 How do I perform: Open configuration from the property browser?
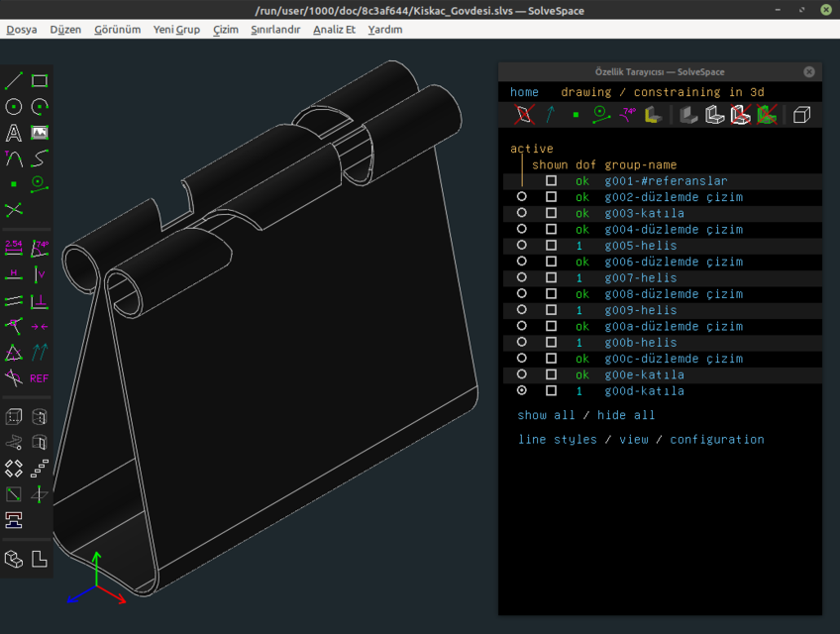717,439
